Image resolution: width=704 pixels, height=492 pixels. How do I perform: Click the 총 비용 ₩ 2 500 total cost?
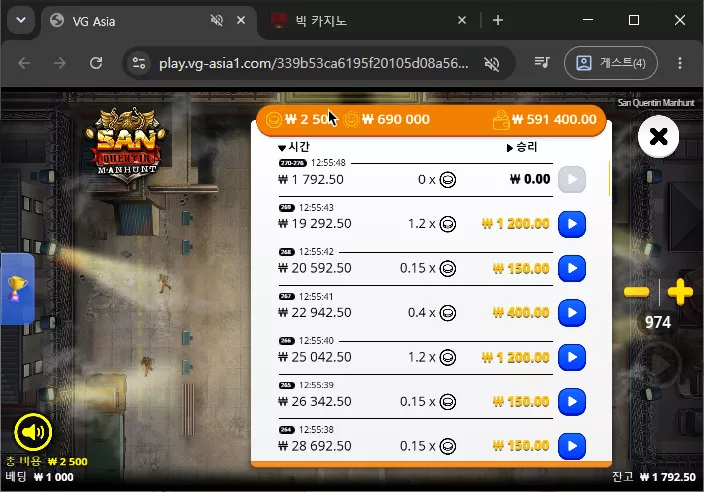(46, 461)
